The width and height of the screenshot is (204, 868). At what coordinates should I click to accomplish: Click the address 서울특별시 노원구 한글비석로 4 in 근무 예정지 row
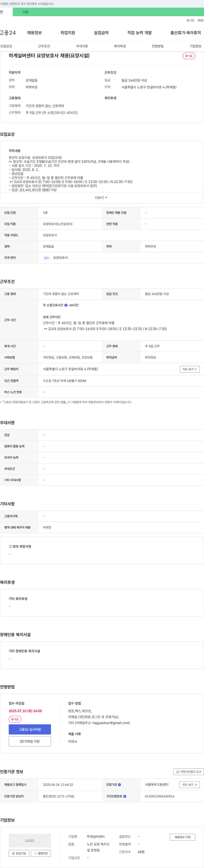tap(70, 369)
